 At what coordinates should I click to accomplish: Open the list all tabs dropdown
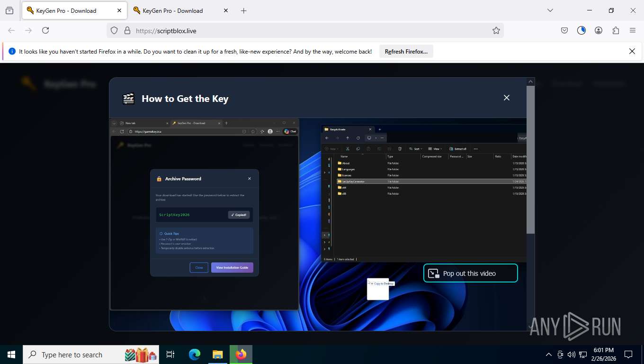click(x=550, y=10)
